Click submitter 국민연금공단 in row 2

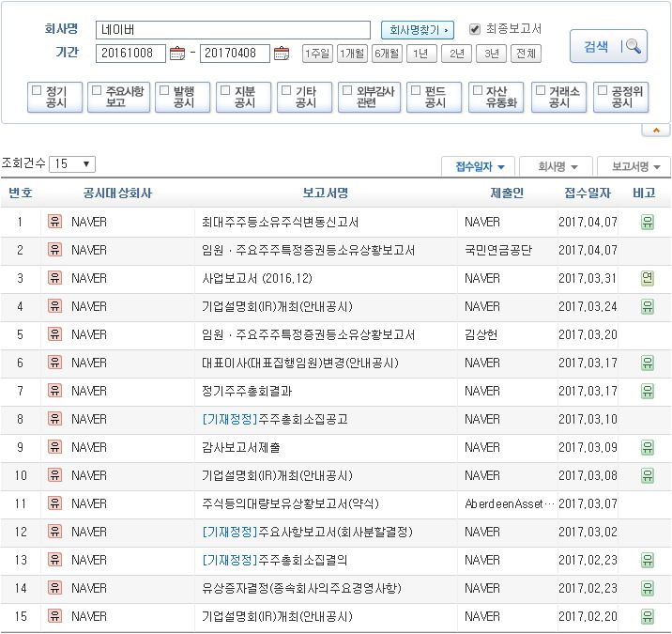click(x=498, y=250)
